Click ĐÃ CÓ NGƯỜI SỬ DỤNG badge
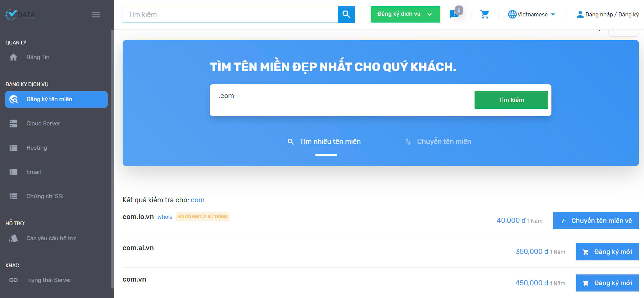Screen dimensions: 644x298 click(x=203, y=217)
